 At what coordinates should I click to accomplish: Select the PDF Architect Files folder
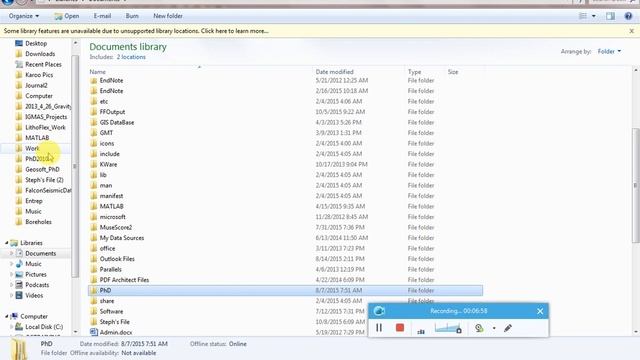[124, 280]
